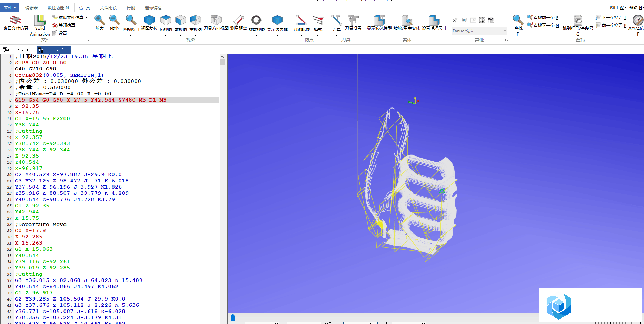The height and width of the screenshot is (324, 644).
Task: Click jump to line/block number icon
Action: pyautogui.click(x=578, y=20)
